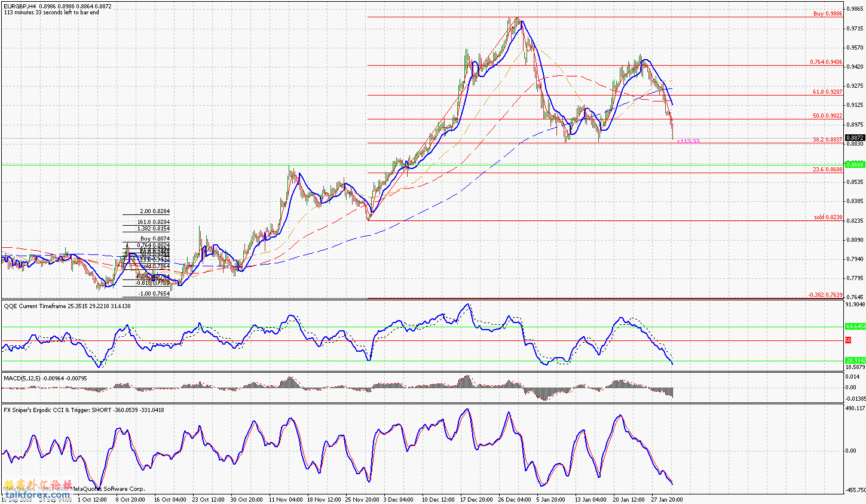This screenshot has width=866, height=504.
Task: Select the 'Buy 0.9806' Fibonacci level label
Action: 828,13
